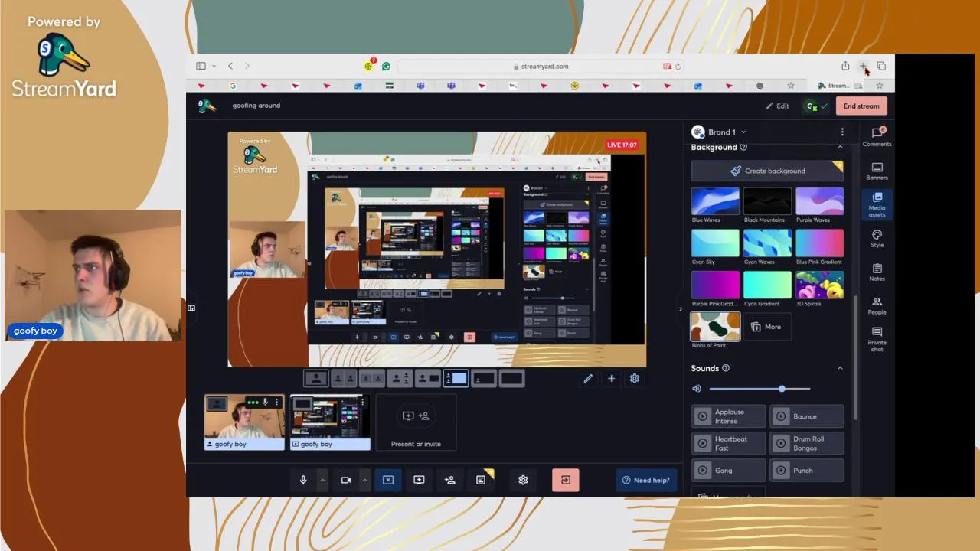980x551 pixels.
Task: Click Edit next to the stream title
Action: (x=778, y=106)
